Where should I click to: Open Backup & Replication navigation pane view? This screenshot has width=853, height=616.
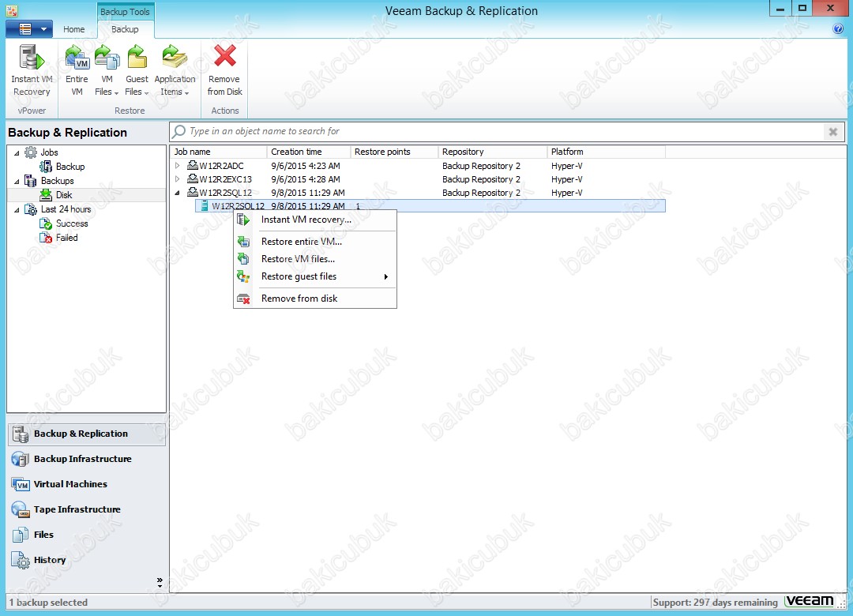click(x=87, y=434)
